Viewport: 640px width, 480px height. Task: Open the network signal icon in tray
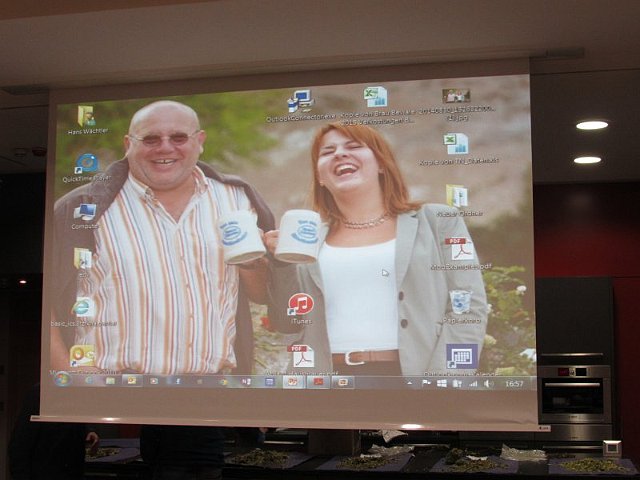point(473,383)
